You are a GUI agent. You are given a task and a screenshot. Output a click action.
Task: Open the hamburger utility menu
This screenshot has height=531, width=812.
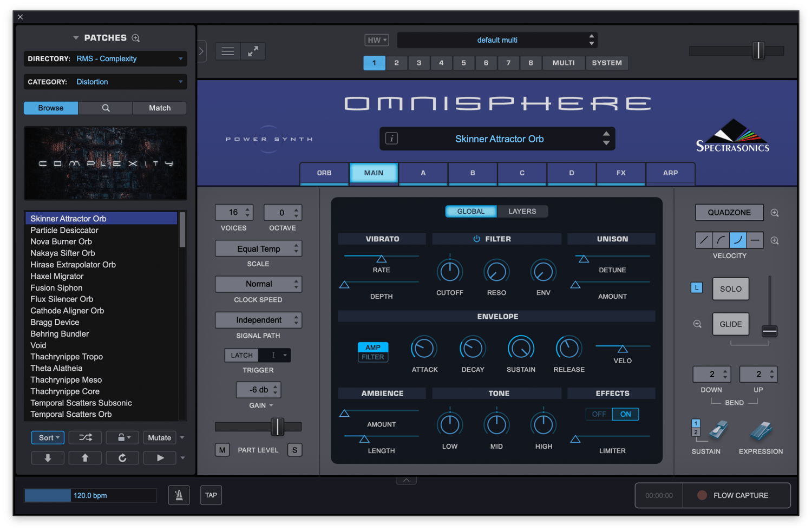(228, 51)
